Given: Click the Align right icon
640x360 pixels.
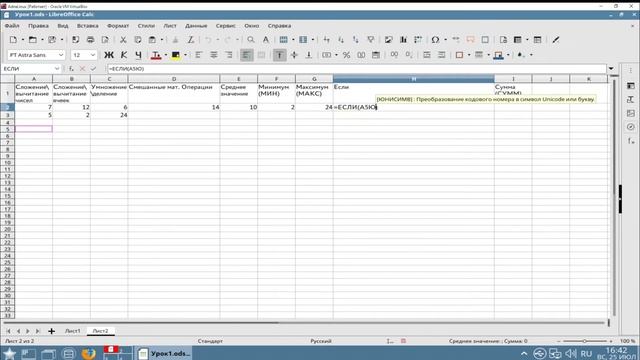Looking at the screenshot, I should pos(229,55).
